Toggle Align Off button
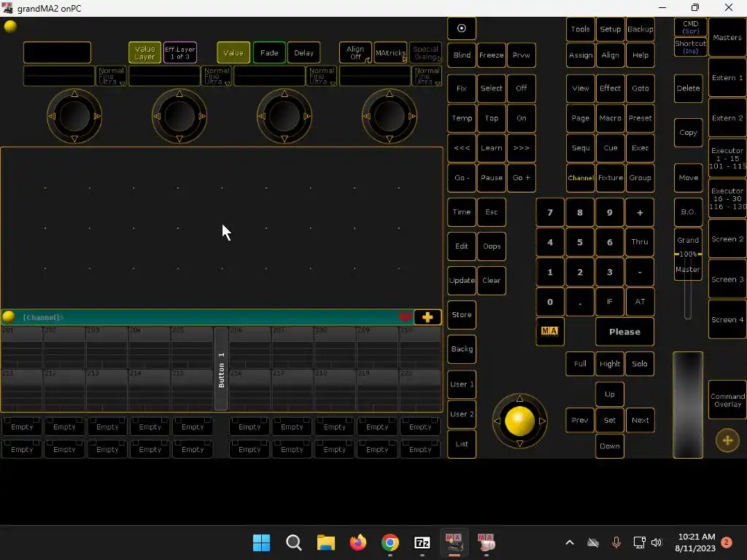This screenshot has height=560, width=747. point(355,52)
